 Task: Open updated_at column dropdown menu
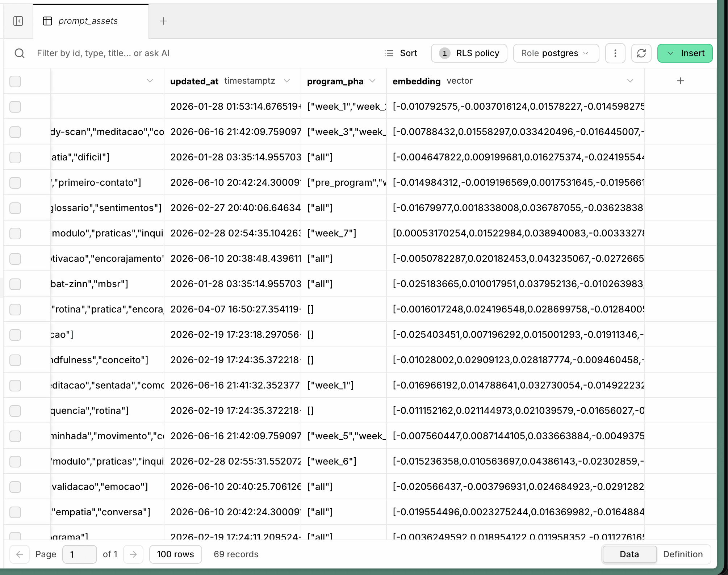[287, 81]
